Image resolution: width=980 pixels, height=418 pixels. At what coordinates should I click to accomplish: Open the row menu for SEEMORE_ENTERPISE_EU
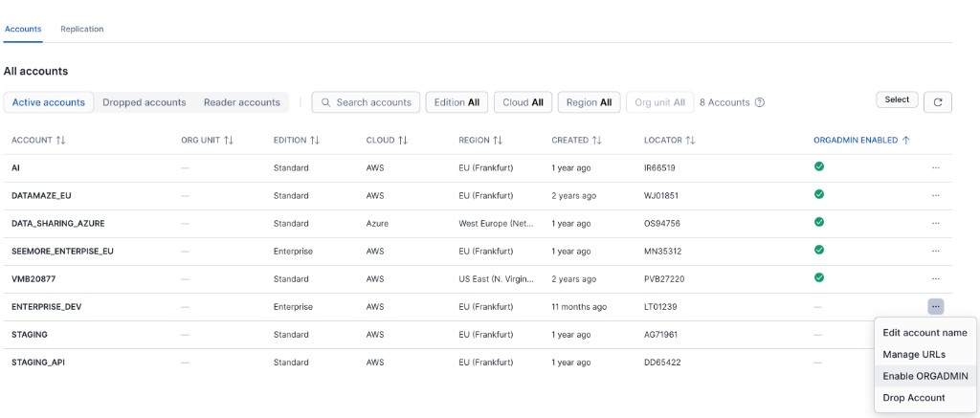[935, 252]
